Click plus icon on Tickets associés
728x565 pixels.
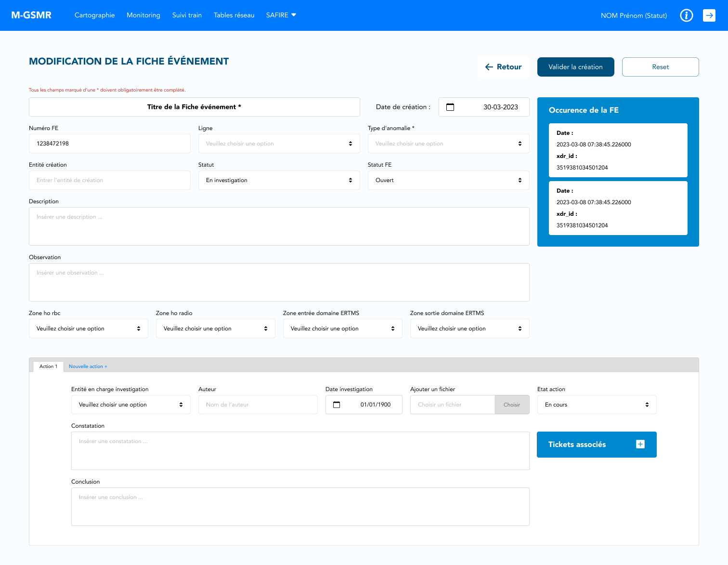(640, 444)
